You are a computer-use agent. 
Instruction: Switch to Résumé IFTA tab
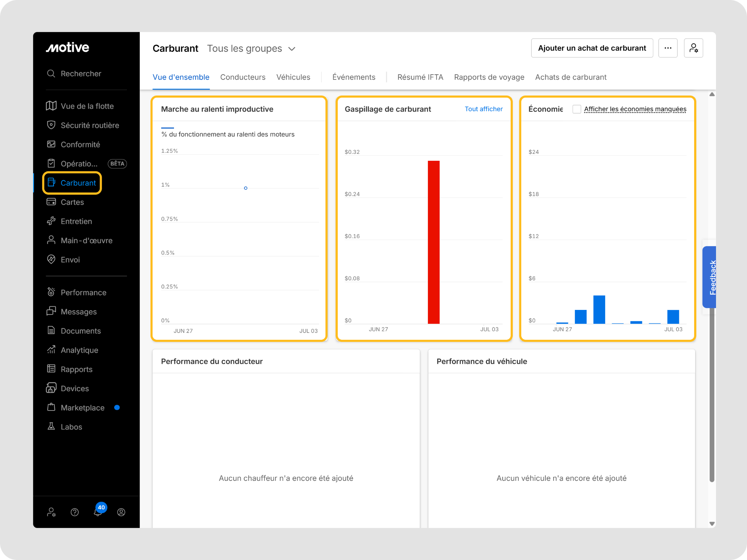click(x=420, y=77)
